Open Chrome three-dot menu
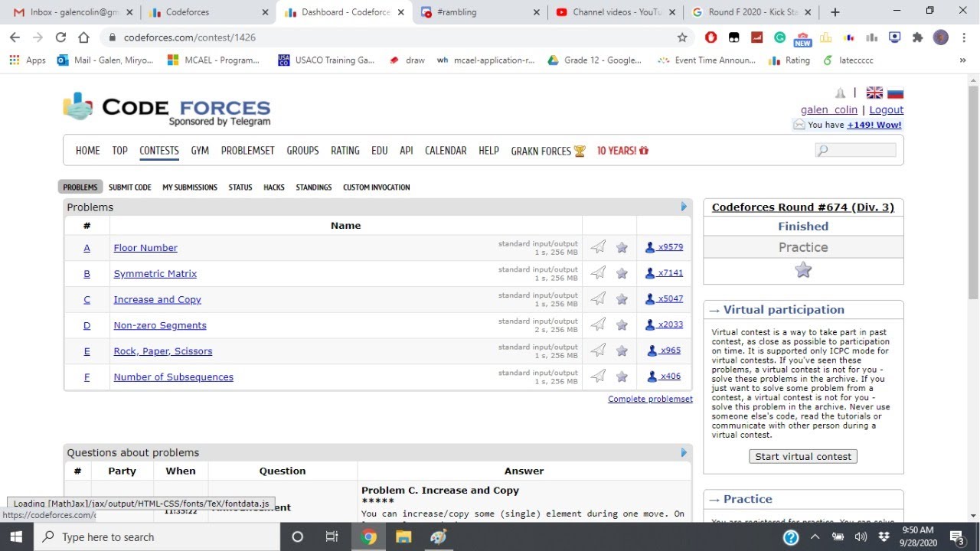Image resolution: width=980 pixels, height=551 pixels. coord(963,37)
